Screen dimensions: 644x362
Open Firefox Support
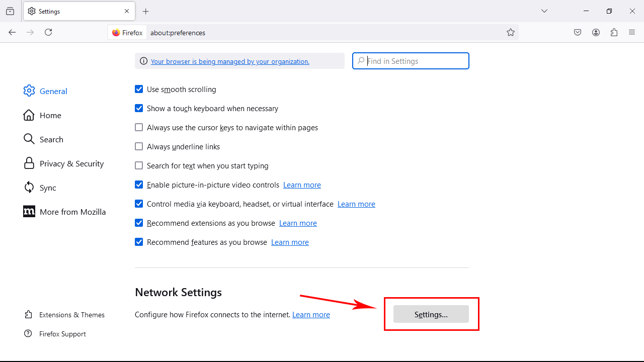coord(62,333)
